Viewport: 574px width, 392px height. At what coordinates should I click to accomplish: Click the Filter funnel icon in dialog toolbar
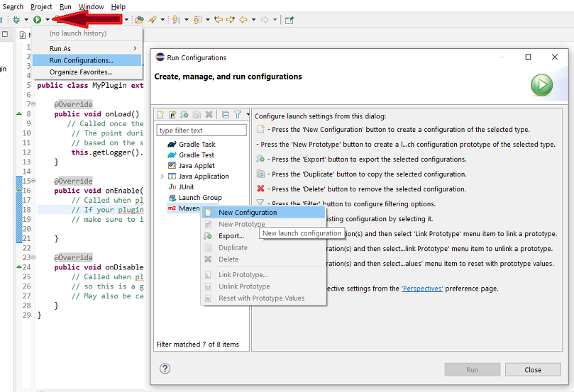point(238,115)
